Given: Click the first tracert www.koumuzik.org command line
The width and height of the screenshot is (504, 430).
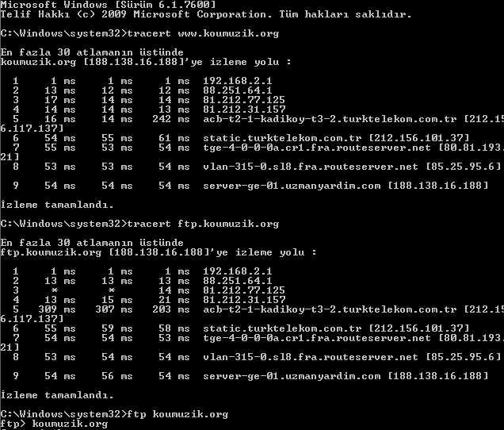Looking at the screenshot, I should coord(139,34).
